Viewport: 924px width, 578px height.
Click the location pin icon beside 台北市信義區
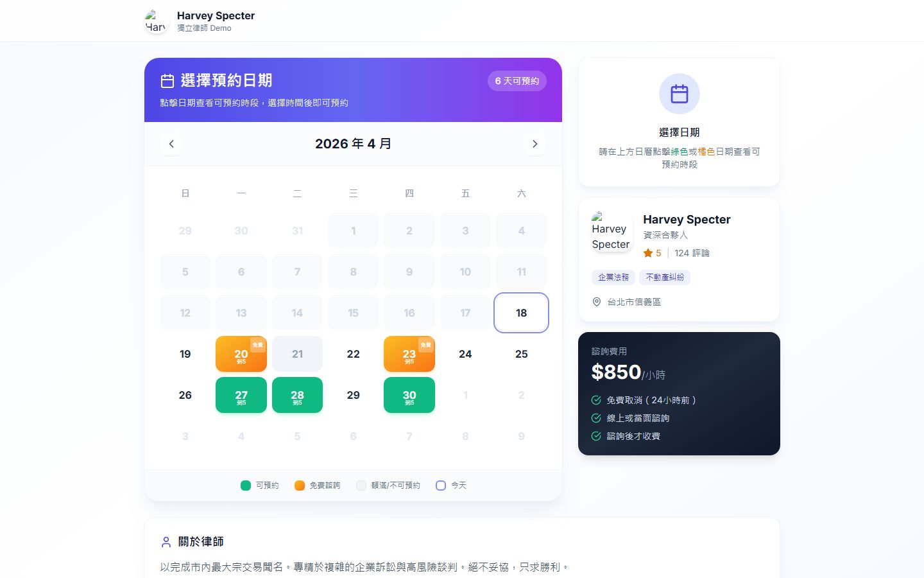tap(597, 302)
